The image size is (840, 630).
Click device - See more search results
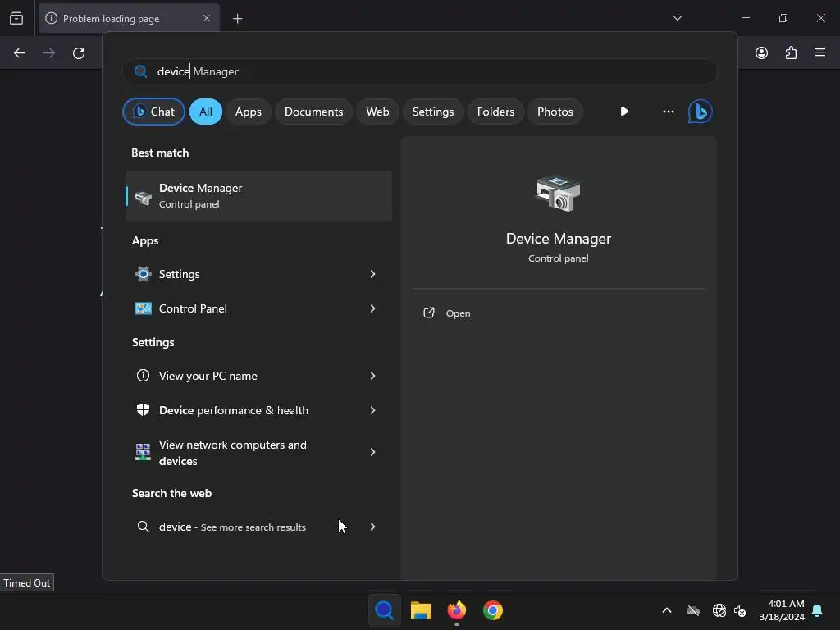pos(258,527)
